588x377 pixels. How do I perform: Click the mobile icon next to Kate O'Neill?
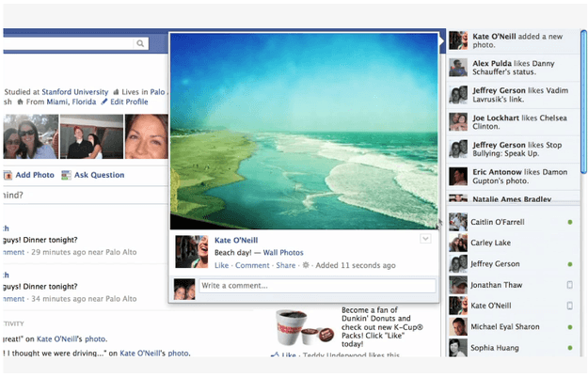click(569, 306)
